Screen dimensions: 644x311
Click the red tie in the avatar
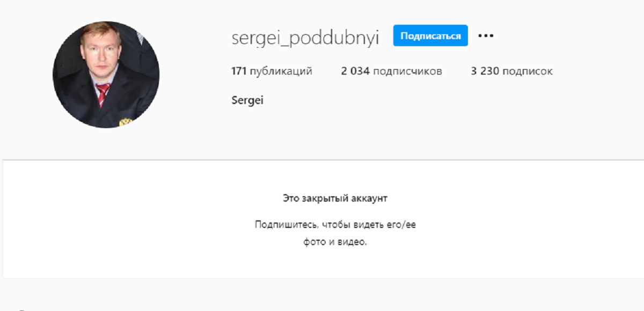pos(103,93)
